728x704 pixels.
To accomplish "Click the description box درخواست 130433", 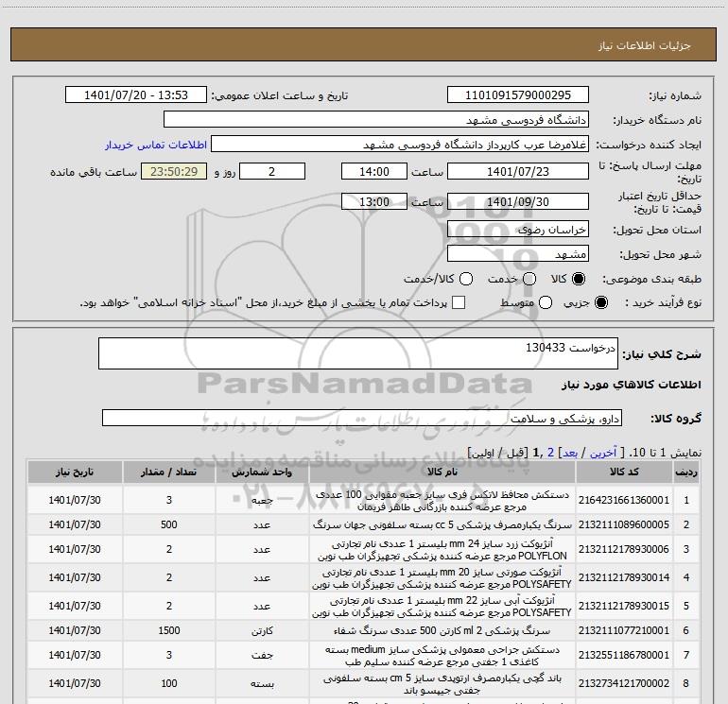I will (x=358, y=353).
